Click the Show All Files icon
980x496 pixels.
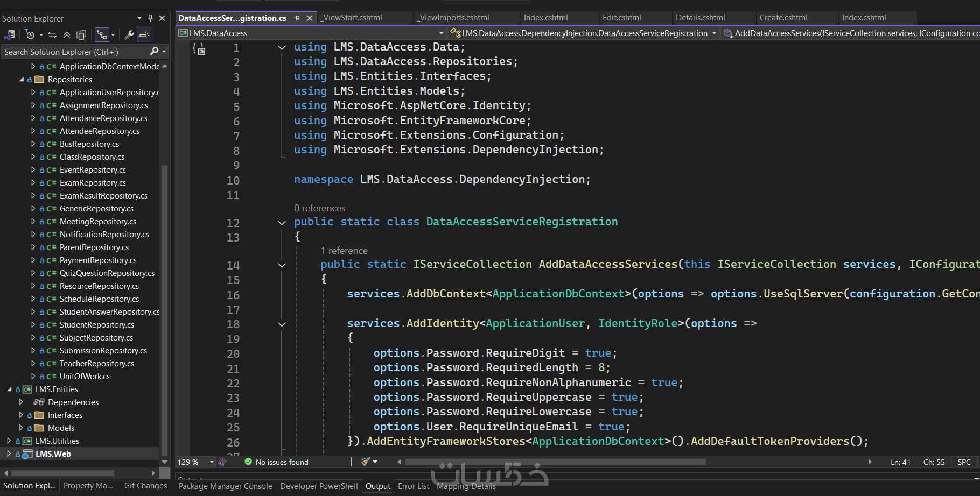pos(81,35)
